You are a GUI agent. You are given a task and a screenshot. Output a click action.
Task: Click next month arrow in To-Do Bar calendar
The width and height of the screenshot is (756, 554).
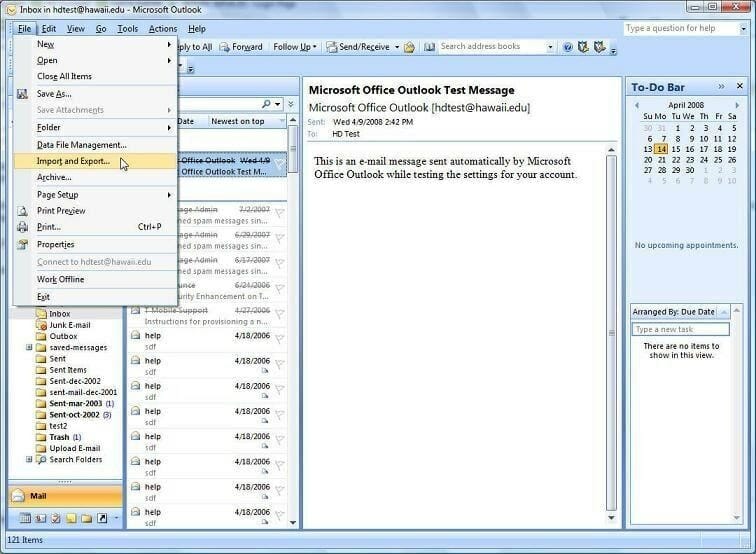click(x=737, y=105)
